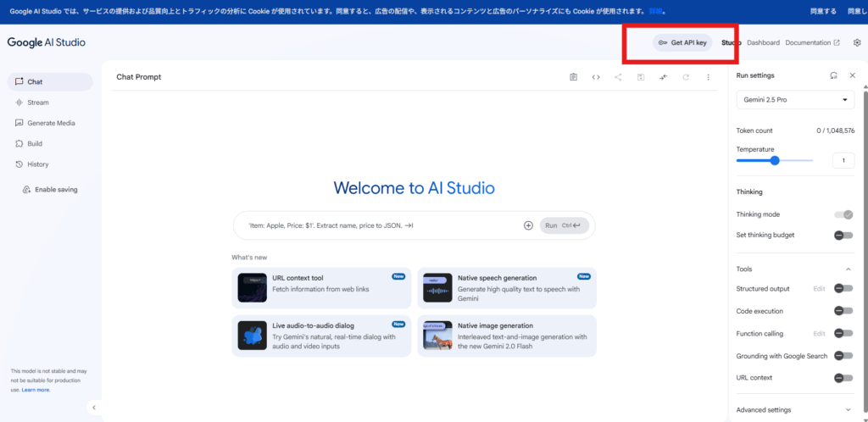Viewport: 868px width, 422px height.
Task: Click 同意する in the cookie banner
Action: [x=823, y=11]
